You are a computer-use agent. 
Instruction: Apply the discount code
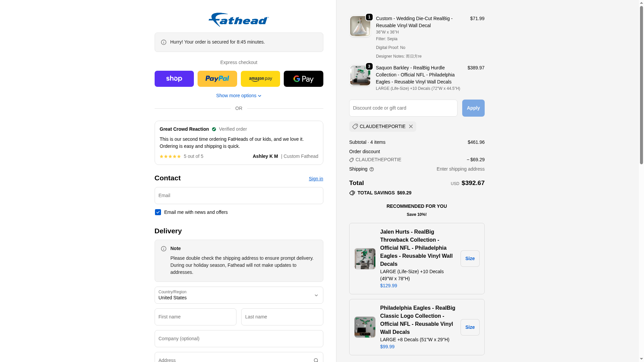473,108
